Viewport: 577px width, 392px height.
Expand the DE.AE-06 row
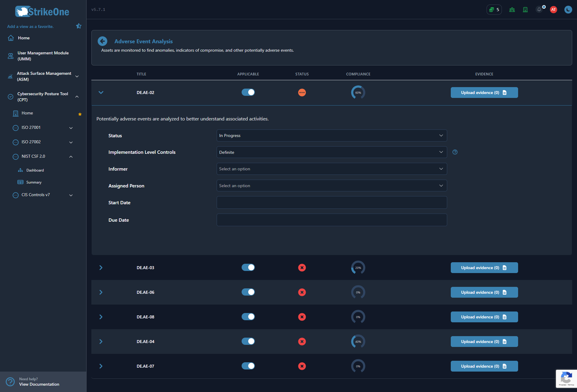coord(101,292)
